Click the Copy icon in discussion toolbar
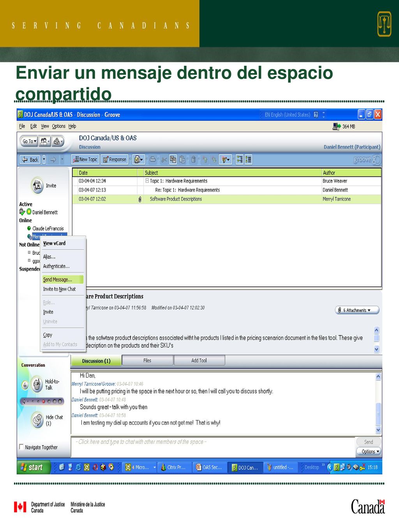 coord(173,159)
